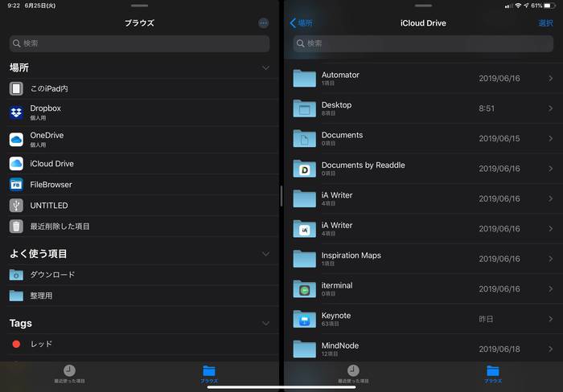563x392 pixels.
Task: Click the chevron on the Documents row
Action: [x=550, y=138]
